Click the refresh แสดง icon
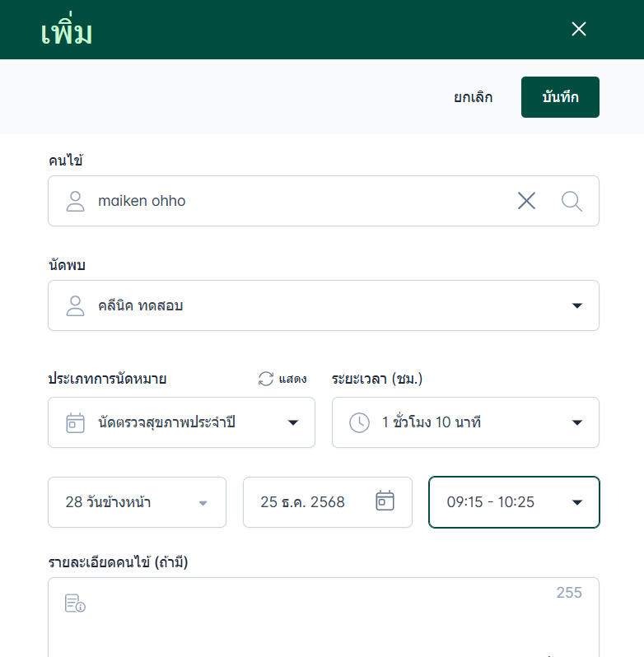Image resolution: width=644 pixels, height=657 pixels. pyautogui.click(x=266, y=379)
